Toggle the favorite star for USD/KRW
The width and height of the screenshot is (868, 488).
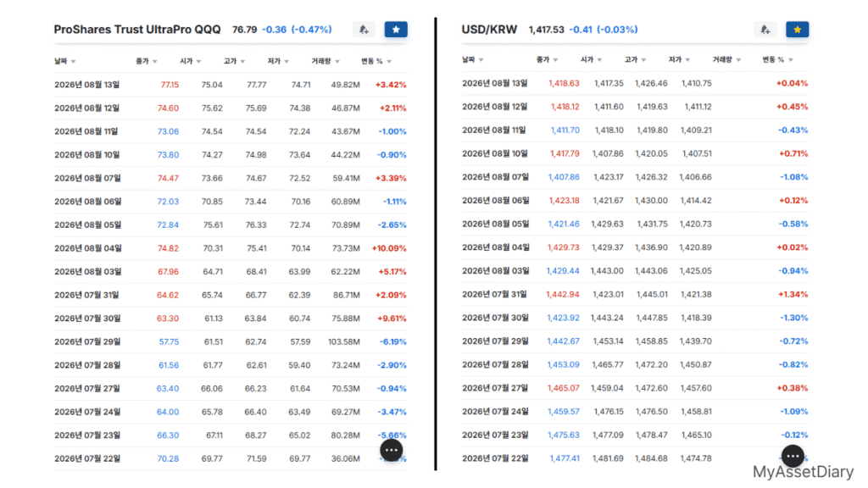797,30
